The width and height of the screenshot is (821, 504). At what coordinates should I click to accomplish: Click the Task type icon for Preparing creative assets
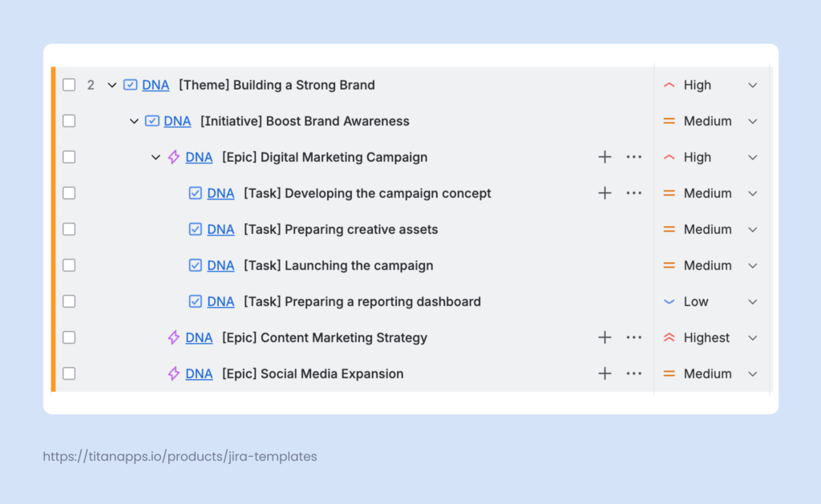click(195, 229)
